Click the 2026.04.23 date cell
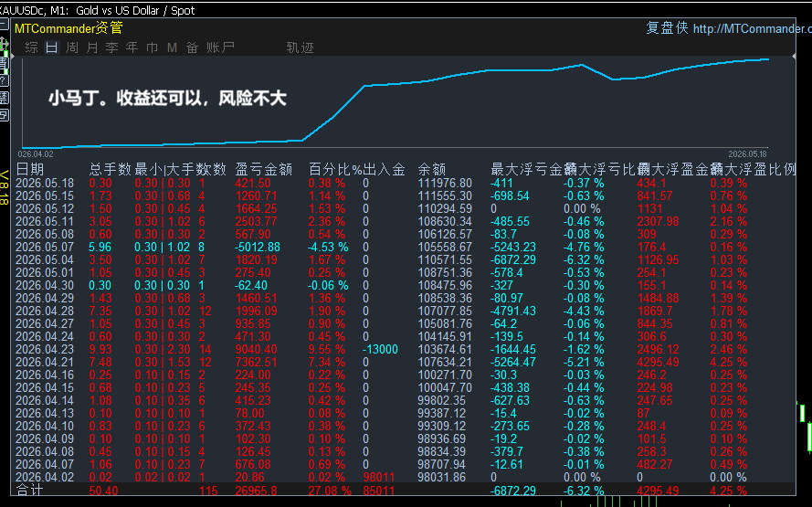 45,350
